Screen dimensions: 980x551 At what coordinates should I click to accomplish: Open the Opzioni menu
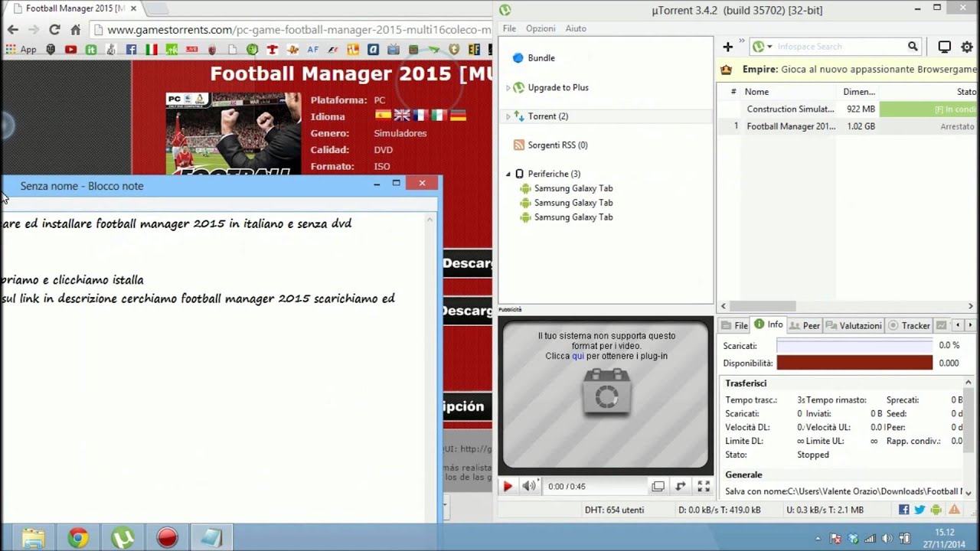coord(541,28)
